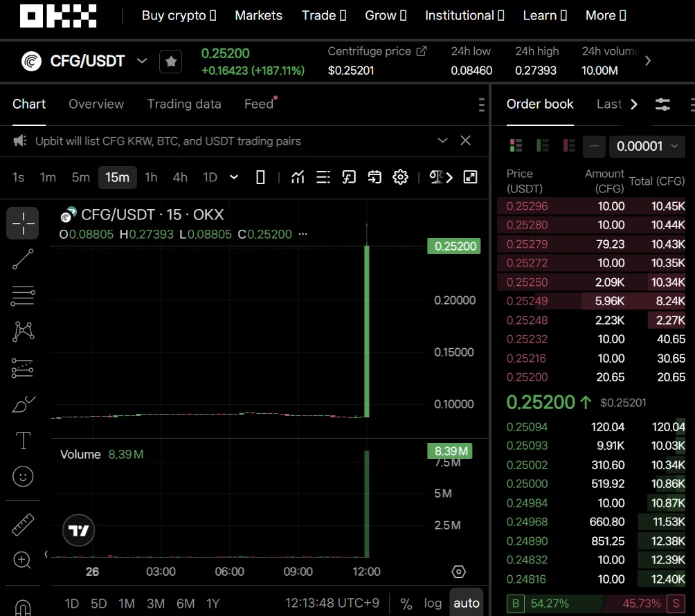Select the 1h timeframe
The image size is (695, 616).
151,177
